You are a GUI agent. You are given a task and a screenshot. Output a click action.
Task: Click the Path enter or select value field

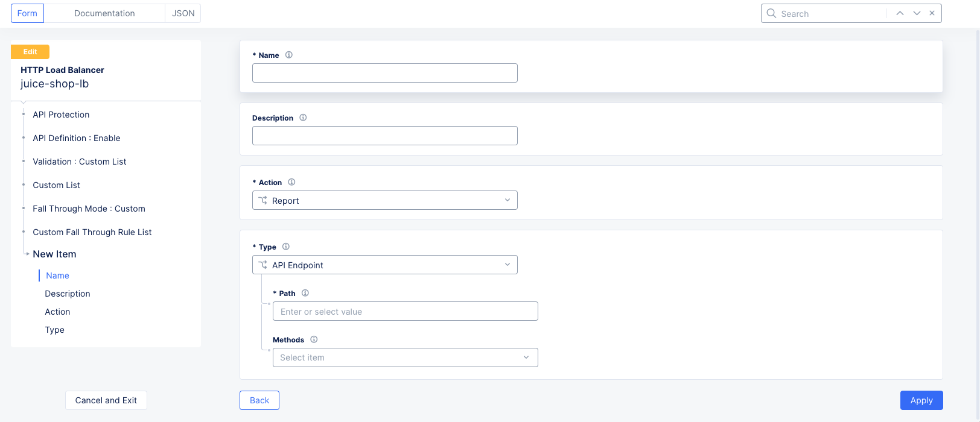tap(405, 311)
